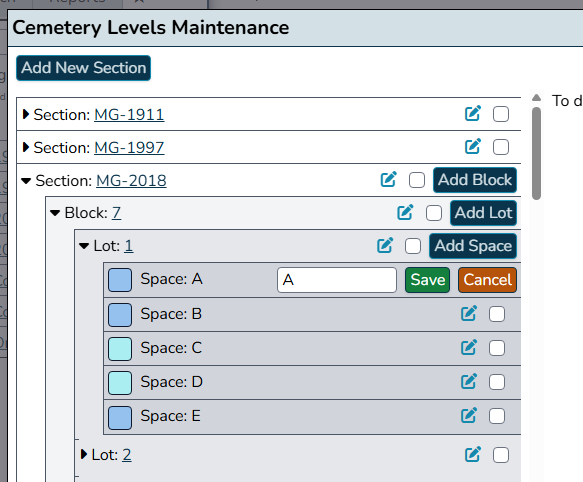The height and width of the screenshot is (482, 583).
Task: Click the edit icon for Block 7
Action: pyautogui.click(x=405, y=212)
